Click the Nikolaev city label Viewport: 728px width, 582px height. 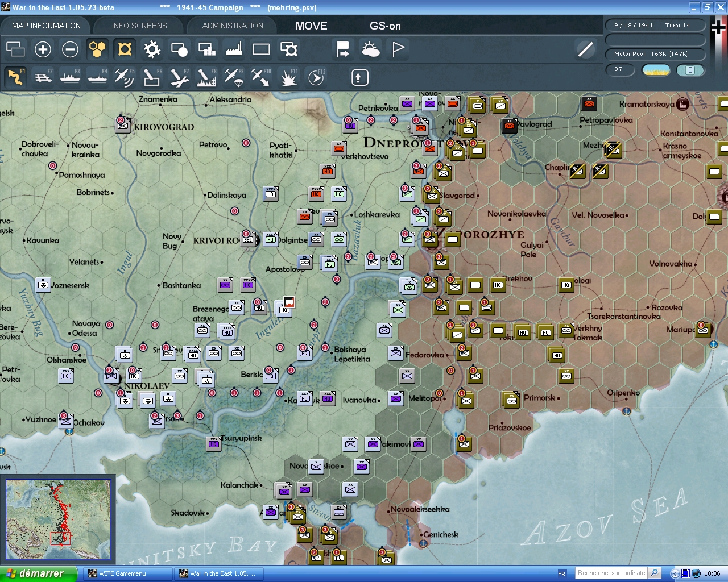147,386
